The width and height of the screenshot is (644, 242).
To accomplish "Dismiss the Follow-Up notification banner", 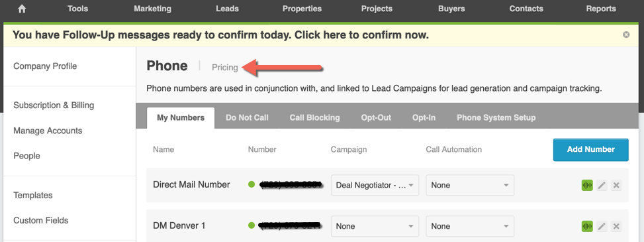I will [626, 35].
